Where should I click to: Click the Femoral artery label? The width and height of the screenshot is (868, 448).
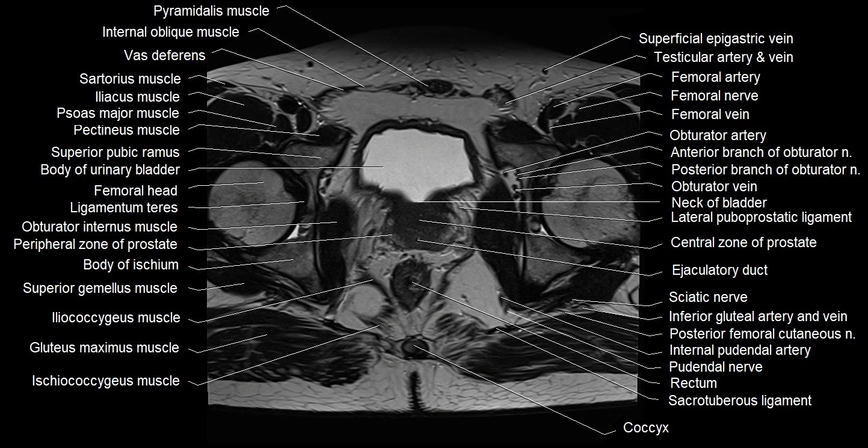716,77
